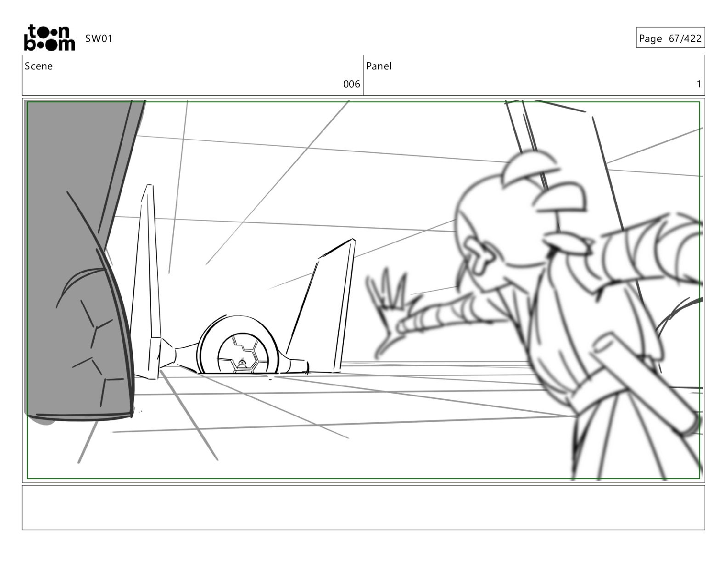The image size is (728, 563).
Task: Click the empty notes box below panel
Action: coord(364,507)
